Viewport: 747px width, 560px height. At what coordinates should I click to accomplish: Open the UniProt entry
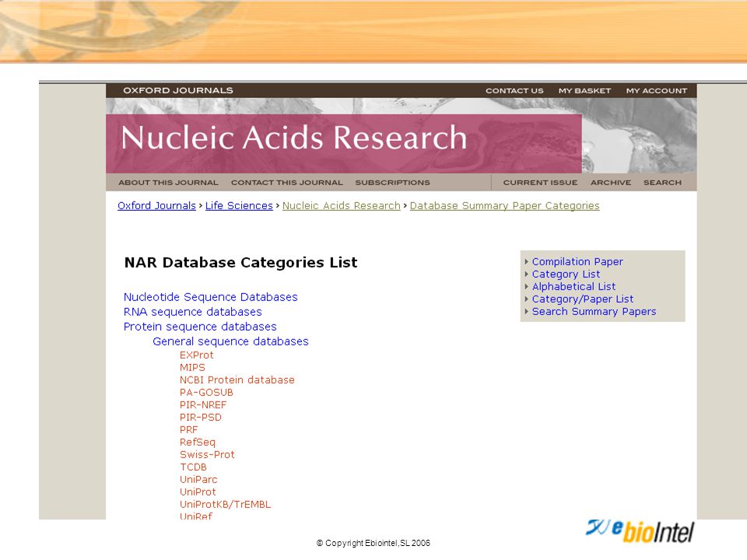(198, 492)
